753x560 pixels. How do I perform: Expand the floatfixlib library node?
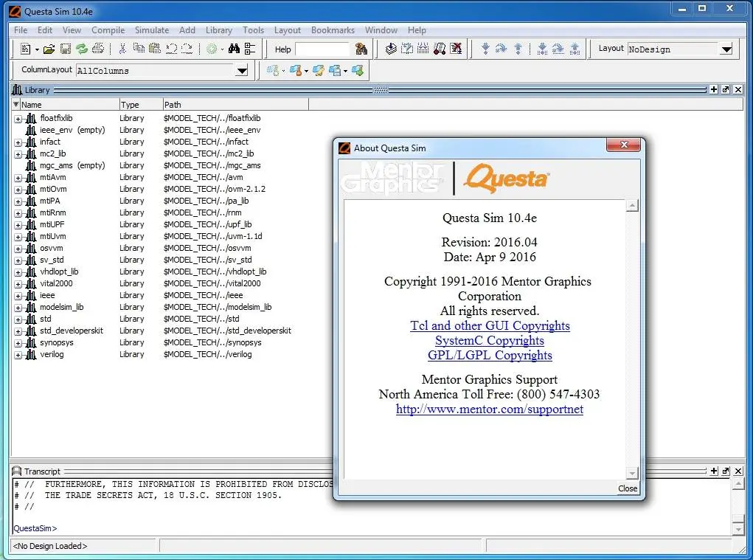pos(18,119)
